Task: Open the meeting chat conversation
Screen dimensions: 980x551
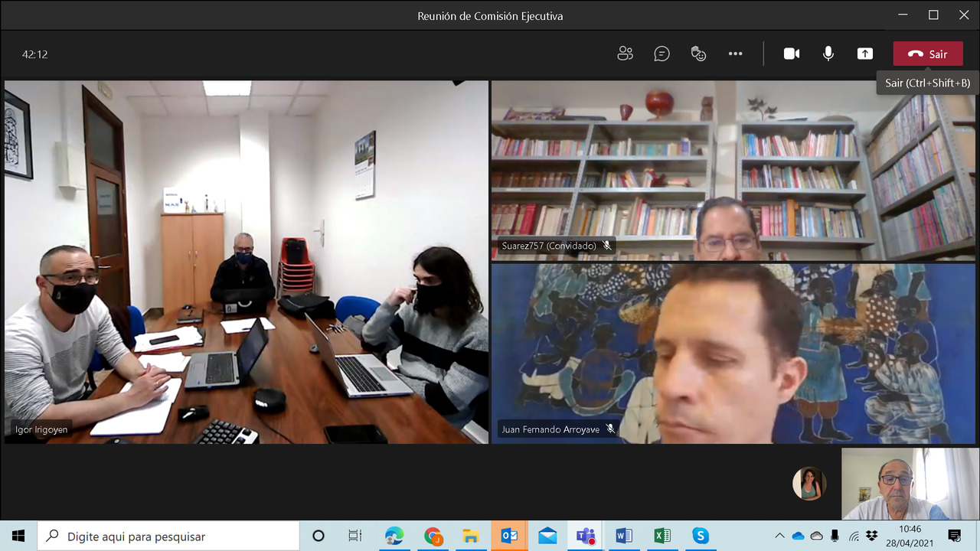Action: pos(661,54)
